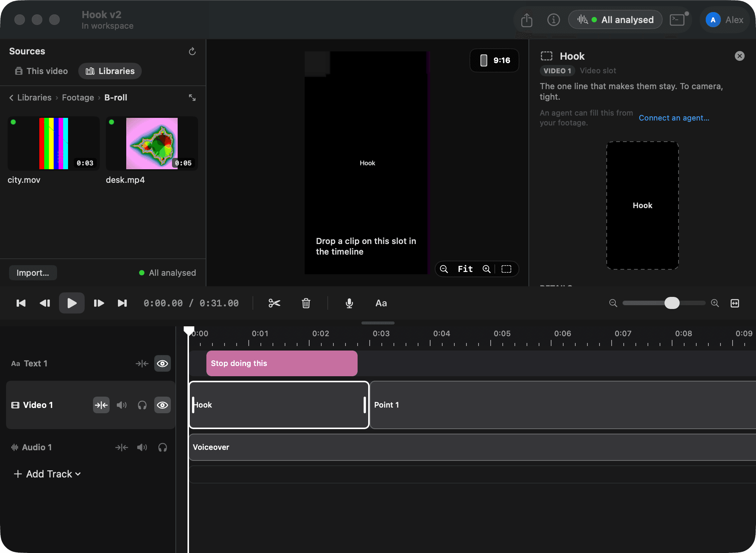Select the Point 1 slot on the timeline
The width and height of the screenshot is (756, 553).
tap(563, 405)
